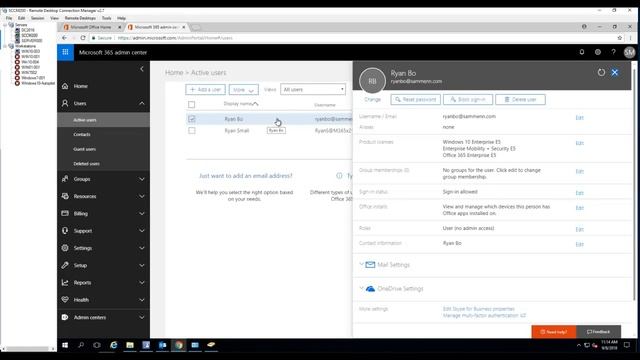Click Block sign-in button
Screen dimensions: 640x360
468,100
